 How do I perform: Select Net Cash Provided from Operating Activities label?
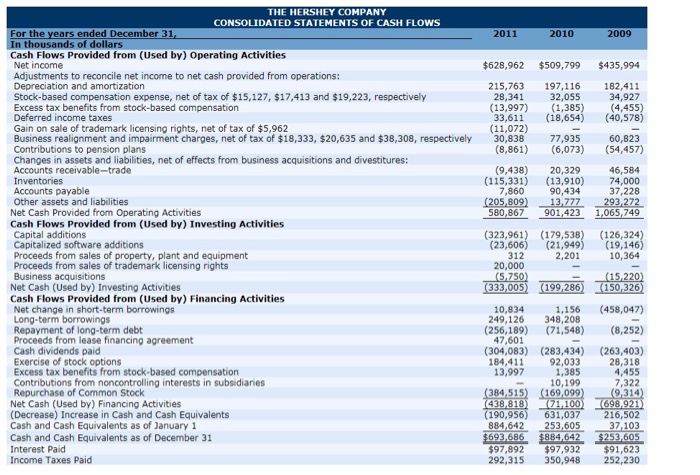[105, 213]
